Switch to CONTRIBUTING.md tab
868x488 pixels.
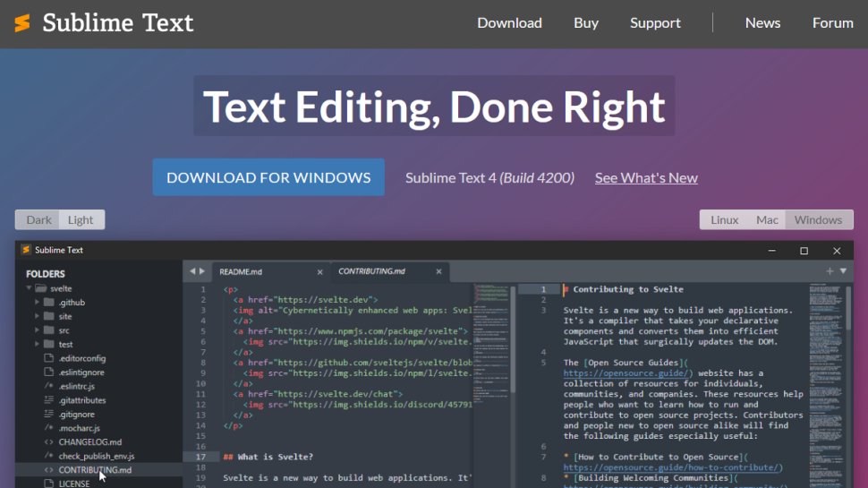pyautogui.click(x=371, y=271)
